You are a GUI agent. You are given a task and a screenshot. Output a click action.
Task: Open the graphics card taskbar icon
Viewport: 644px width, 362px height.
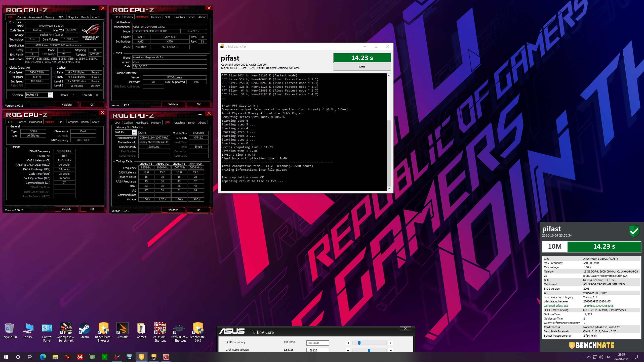[92, 357]
